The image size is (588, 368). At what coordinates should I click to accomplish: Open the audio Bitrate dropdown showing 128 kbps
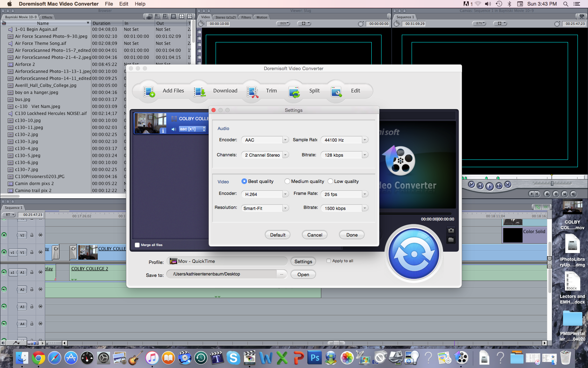click(x=344, y=155)
